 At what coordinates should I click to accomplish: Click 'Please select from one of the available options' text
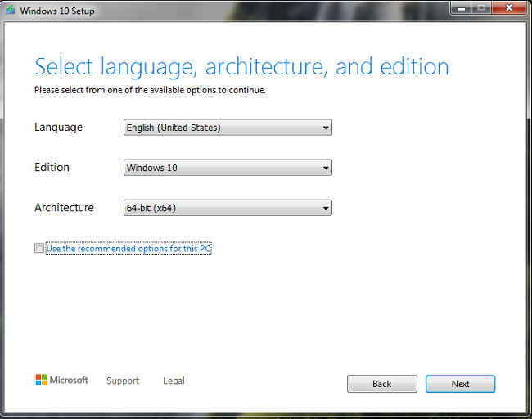[150, 90]
